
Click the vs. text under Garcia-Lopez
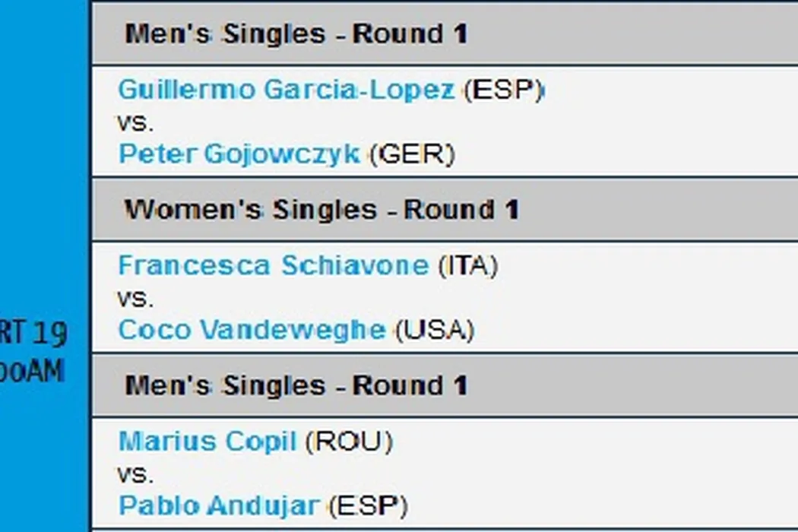(135, 122)
